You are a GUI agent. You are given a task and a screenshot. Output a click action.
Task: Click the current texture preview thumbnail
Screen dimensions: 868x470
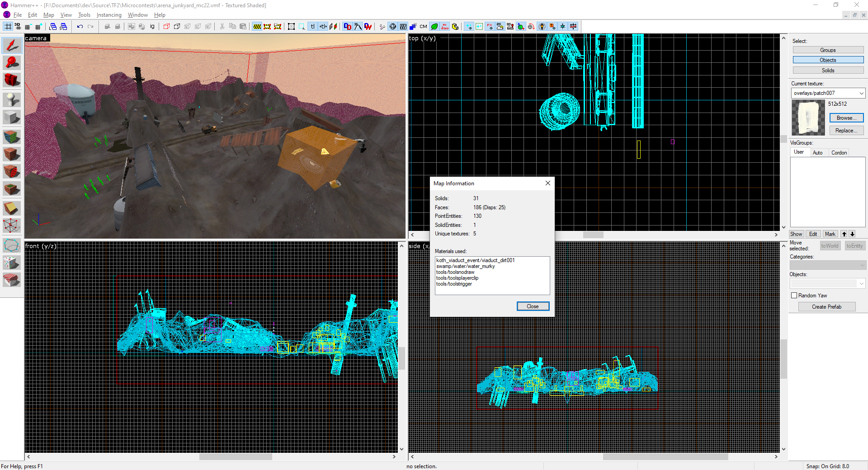808,117
